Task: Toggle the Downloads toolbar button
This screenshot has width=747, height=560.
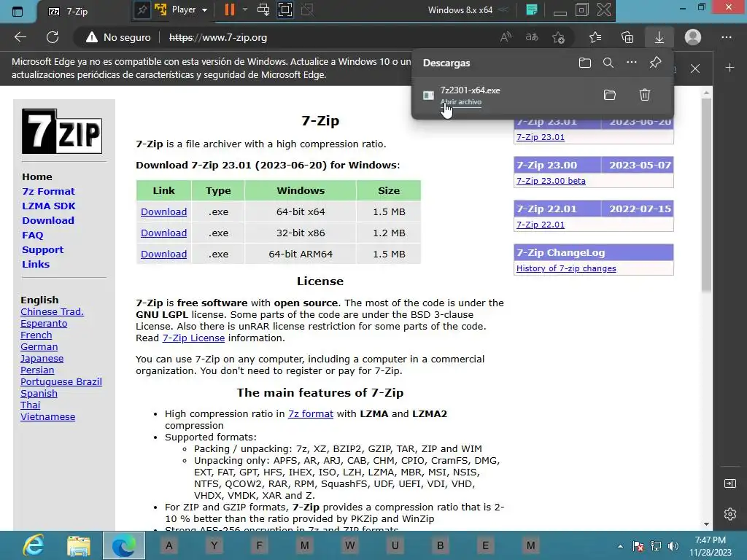Action: pos(659,37)
